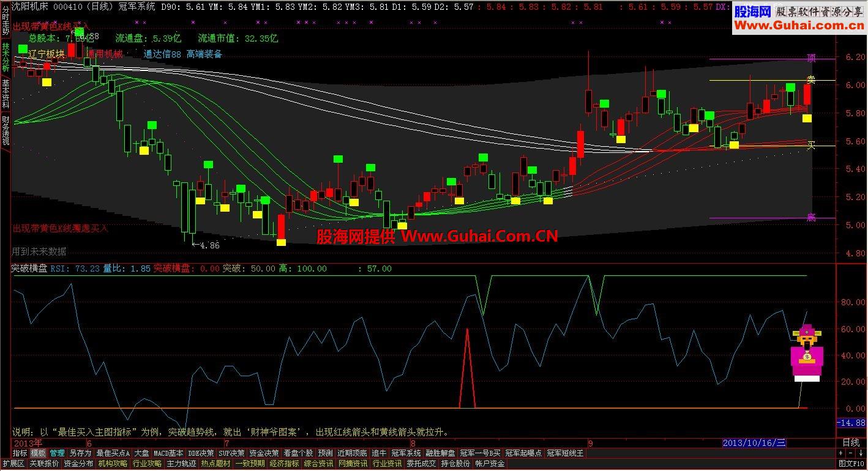Open the 追牛 indicator tab
Image resolution: width=868 pixels, height=471 pixels.
point(379,453)
